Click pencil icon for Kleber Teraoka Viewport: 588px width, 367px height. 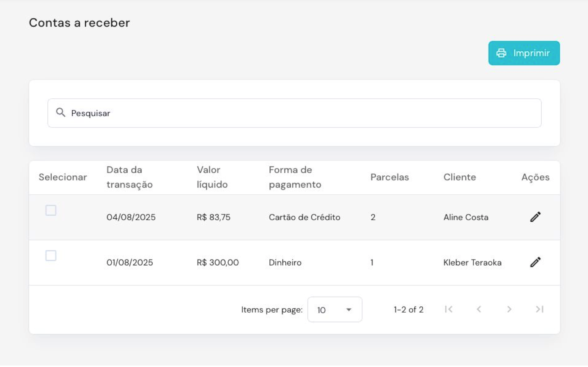click(535, 262)
